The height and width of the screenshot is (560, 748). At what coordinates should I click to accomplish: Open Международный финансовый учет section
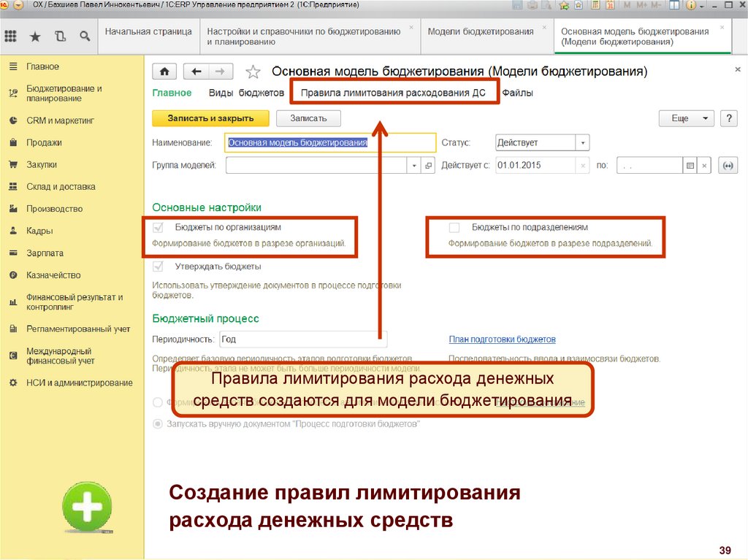click(60, 356)
